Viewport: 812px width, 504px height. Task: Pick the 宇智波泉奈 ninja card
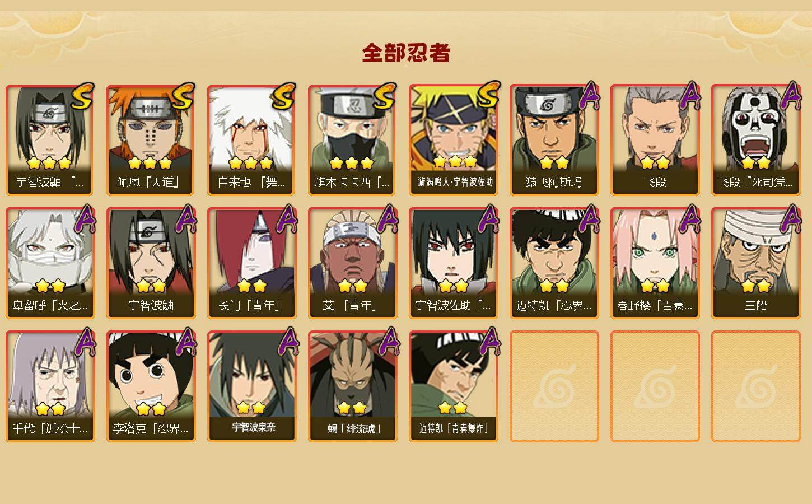[251, 386]
